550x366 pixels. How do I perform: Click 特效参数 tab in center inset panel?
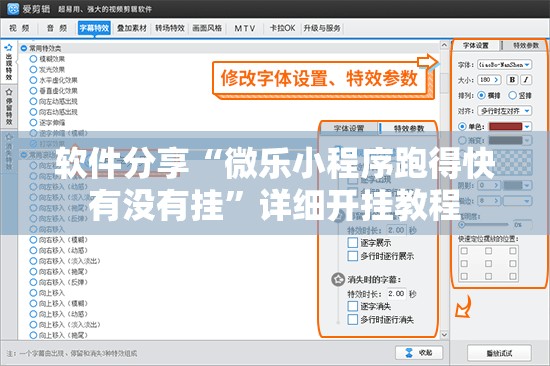pyautogui.click(x=409, y=128)
